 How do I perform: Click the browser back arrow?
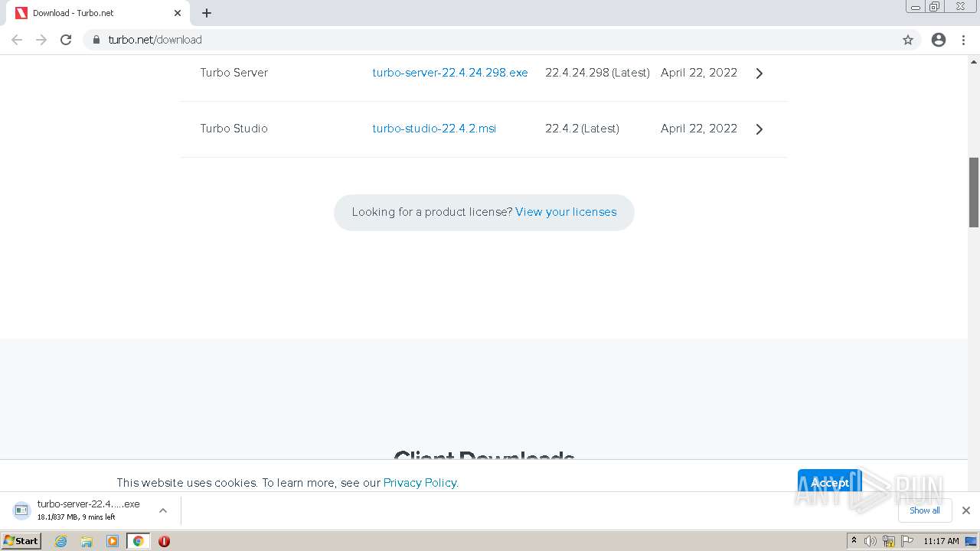(x=17, y=40)
